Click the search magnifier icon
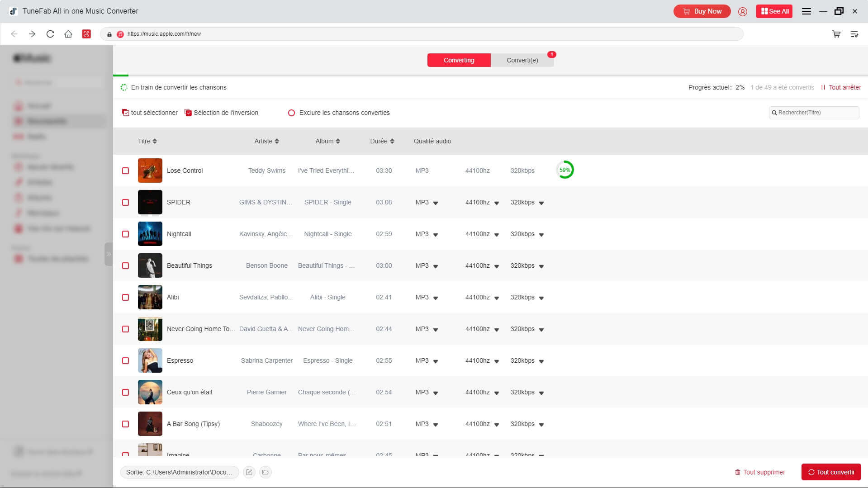 (x=774, y=113)
